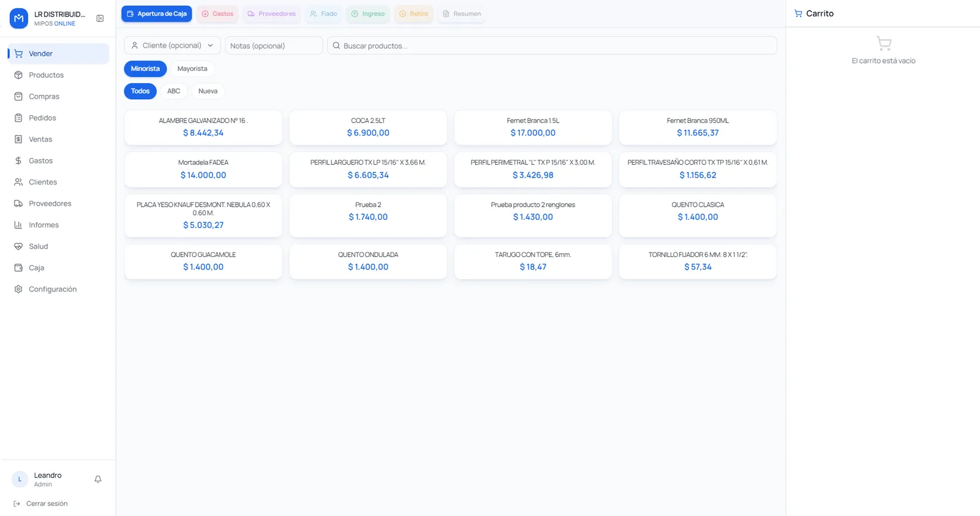Add COCA 2.5LT to cart
The image size is (980, 516).
[368, 127]
